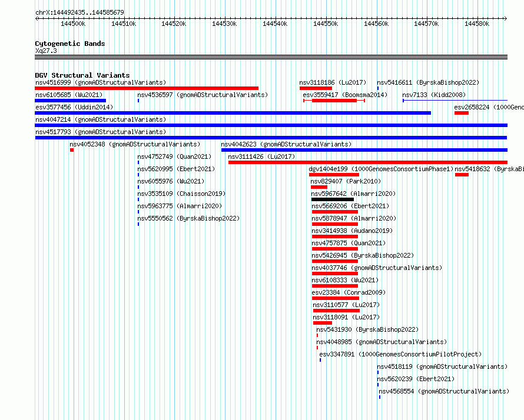The width and height of the screenshot is (524, 420).
Task: Click the esv23384 (Conrad2009) label
Action: 349,292
